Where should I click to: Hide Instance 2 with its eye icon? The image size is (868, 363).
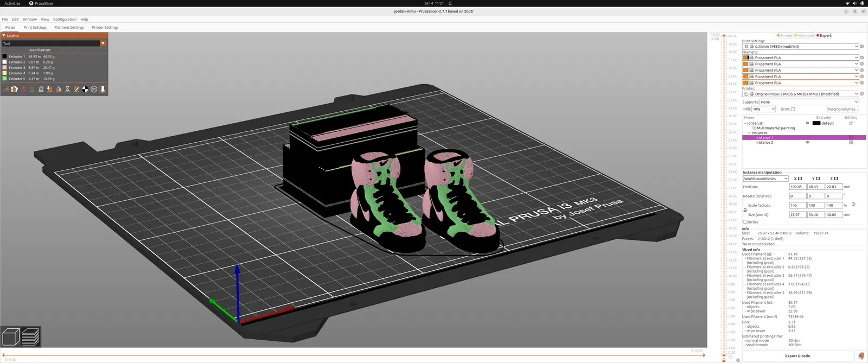coord(807,143)
